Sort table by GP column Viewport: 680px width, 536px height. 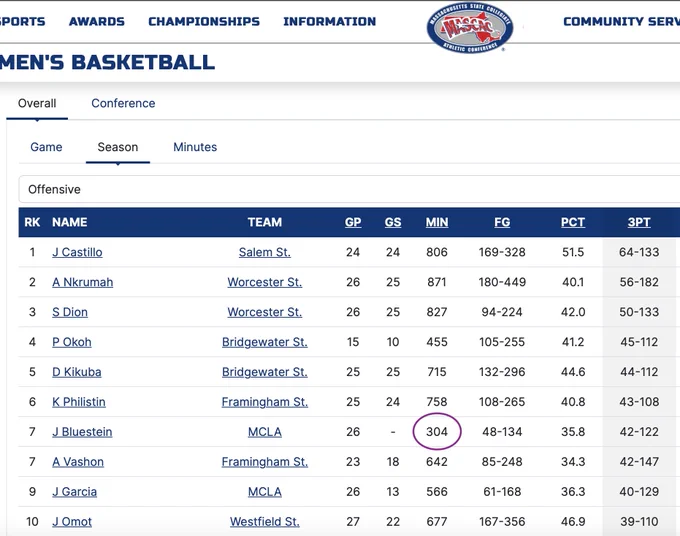pyautogui.click(x=353, y=222)
